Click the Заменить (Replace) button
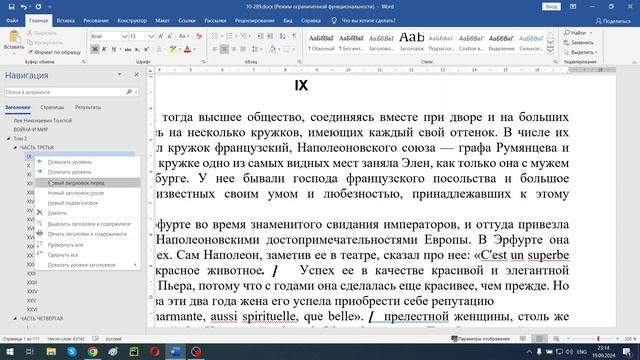 (x=578, y=42)
